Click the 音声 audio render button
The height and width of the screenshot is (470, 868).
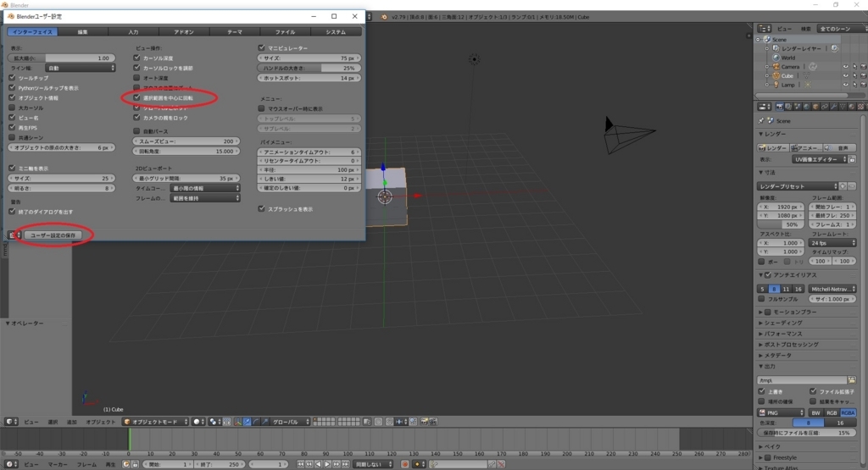tap(840, 147)
